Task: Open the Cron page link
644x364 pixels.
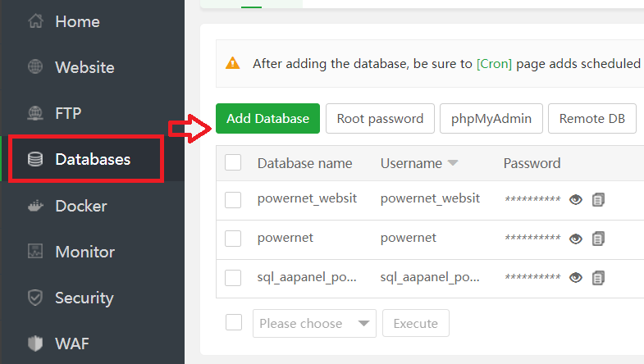Action: (x=494, y=63)
